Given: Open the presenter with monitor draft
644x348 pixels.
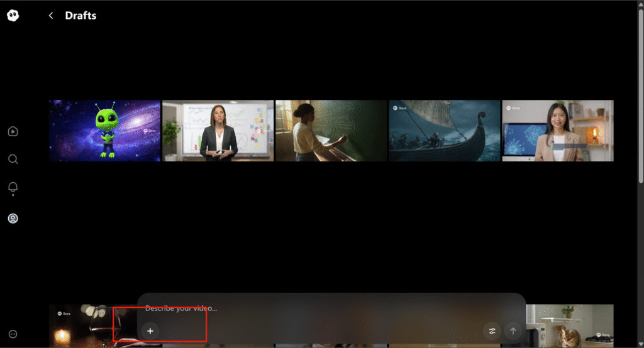Looking at the screenshot, I should [x=557, y=131].
